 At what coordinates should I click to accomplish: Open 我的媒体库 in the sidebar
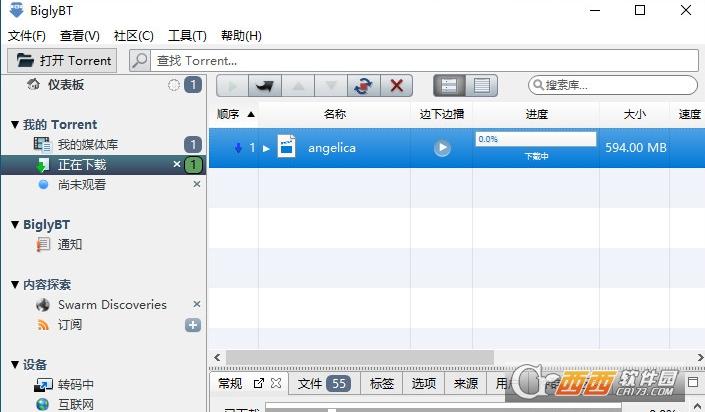pos(88,144)
